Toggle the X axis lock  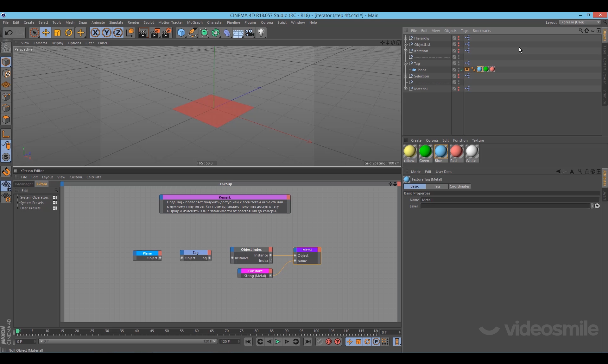(x=95, y=33)
